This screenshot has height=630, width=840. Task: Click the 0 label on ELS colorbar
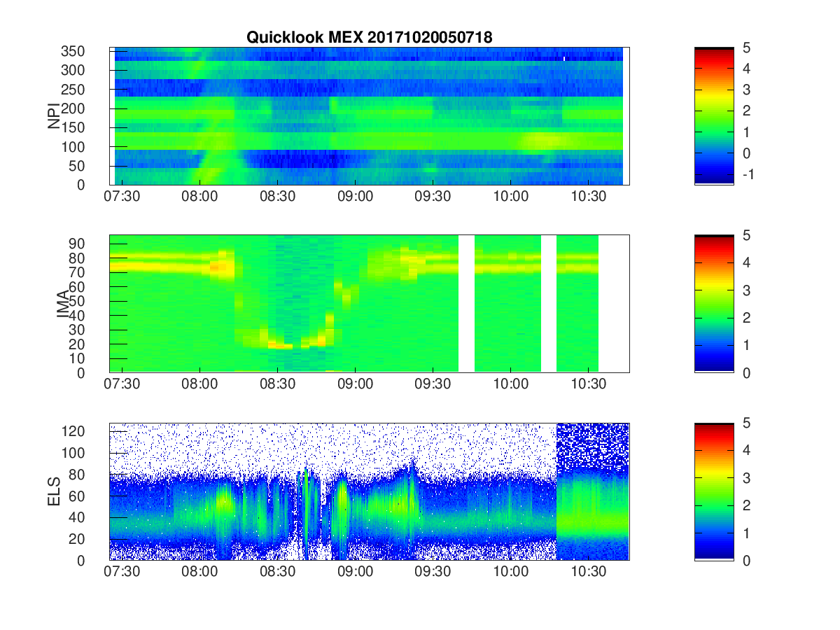coord(748,561)
